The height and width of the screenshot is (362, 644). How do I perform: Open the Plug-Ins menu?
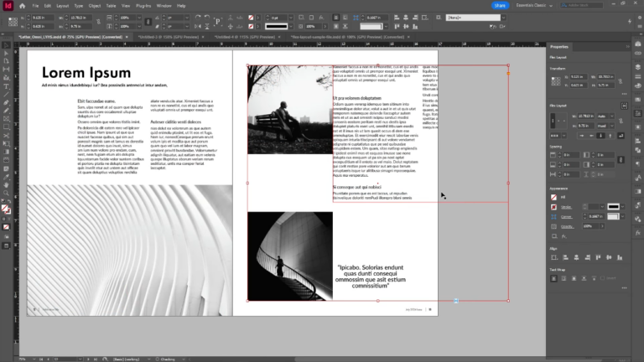143,6
